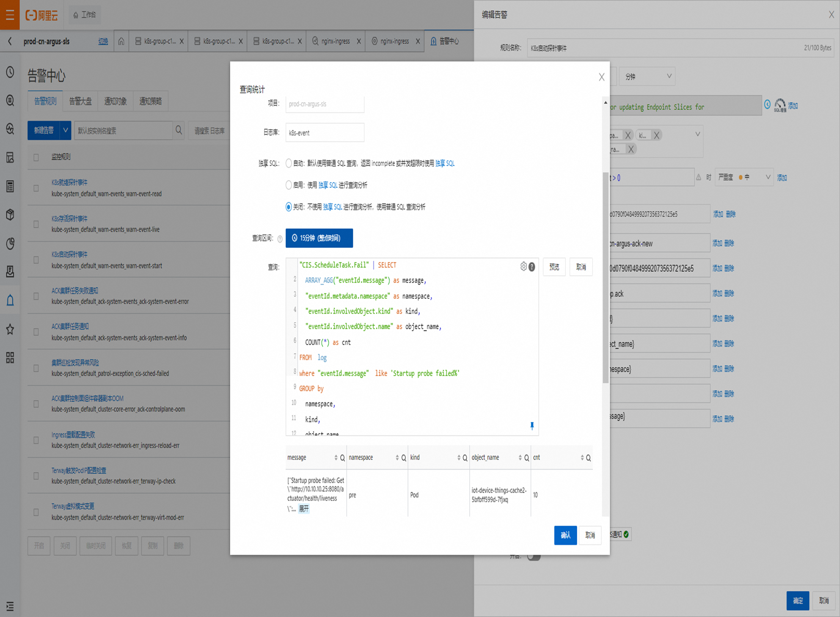840x617 pixels.
Task: Click the 预览 preview button
Action: coord(554,267)
